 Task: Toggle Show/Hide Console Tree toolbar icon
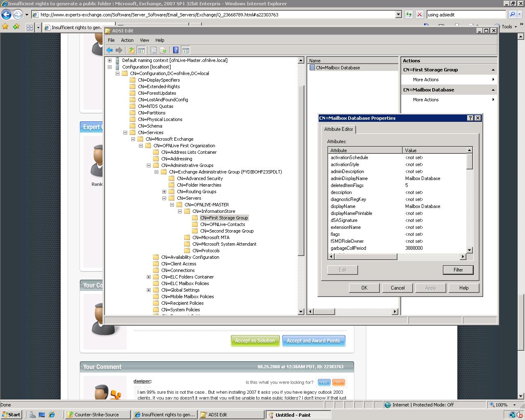pyautogui.click(x=141, y=50)
